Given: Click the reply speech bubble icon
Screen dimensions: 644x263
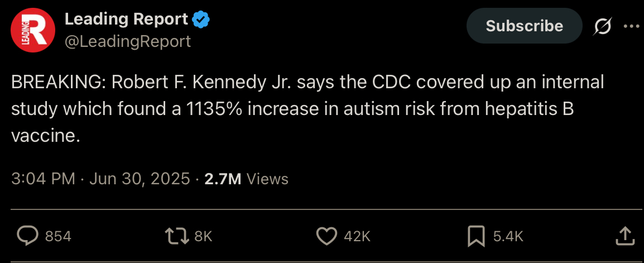Looking at the screenshot, I should pyautogui.click(x=28, y=236).
